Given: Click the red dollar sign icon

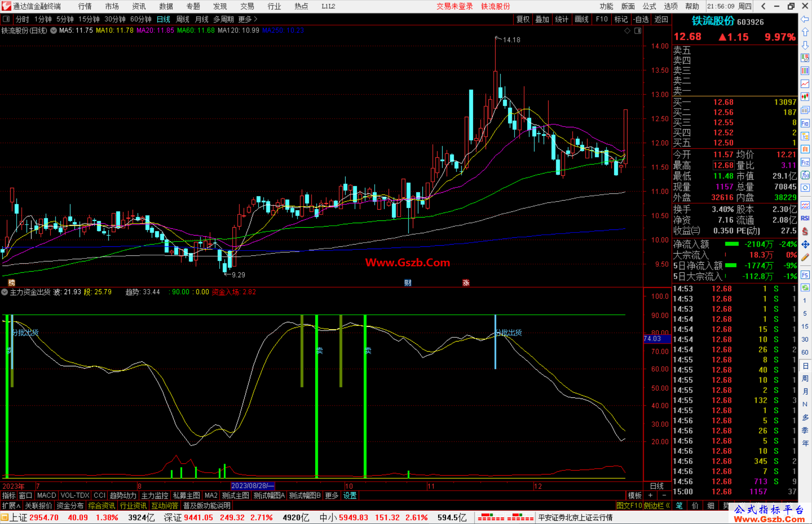Looking at the screenshot, I should tap(805, 231).
